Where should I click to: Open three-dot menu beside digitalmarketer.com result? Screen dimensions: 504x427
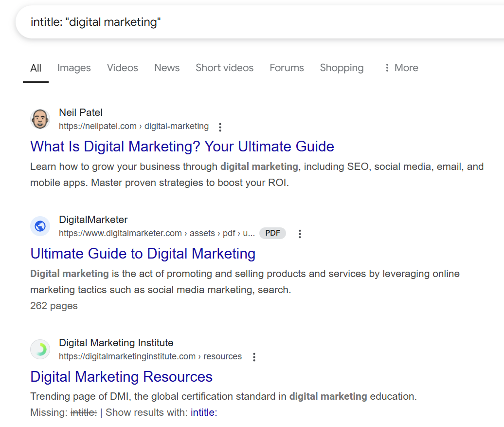click(300, 234)
